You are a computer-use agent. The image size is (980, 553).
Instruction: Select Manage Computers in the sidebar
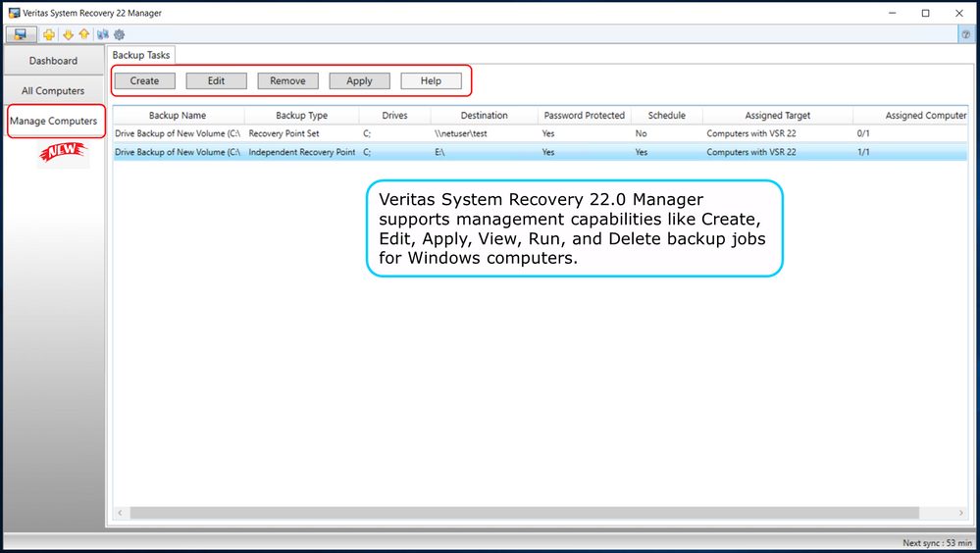tap(53, 122)
